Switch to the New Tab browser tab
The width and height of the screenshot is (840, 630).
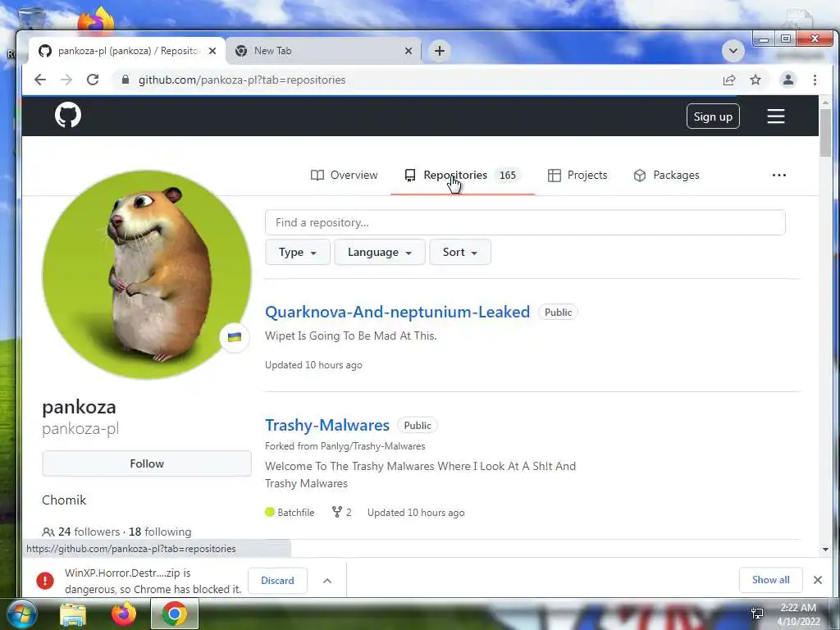[323, 51]
